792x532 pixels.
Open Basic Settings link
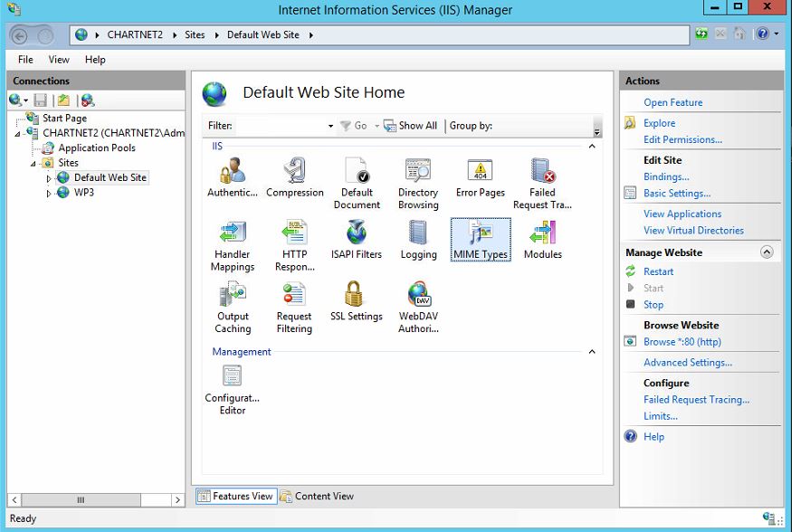coord(677,194)
